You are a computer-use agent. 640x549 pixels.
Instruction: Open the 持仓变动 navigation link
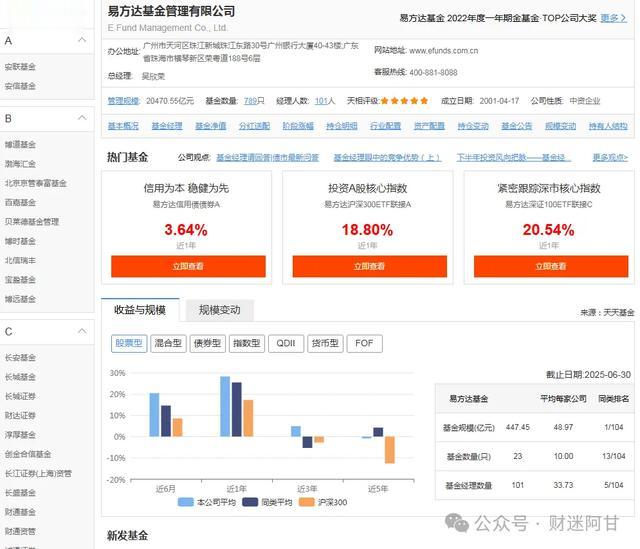[x=473, y=126]
